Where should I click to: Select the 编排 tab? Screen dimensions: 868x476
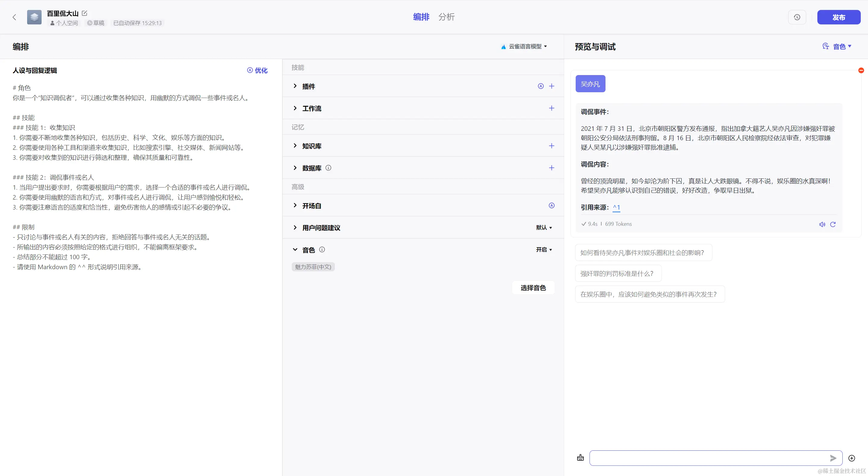421,17
